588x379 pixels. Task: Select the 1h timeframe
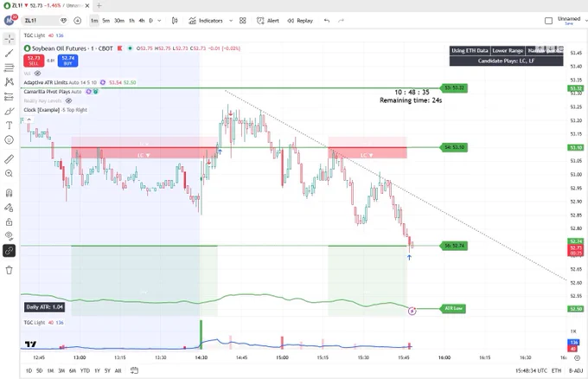pyautogui.click(x=131, y=21)
